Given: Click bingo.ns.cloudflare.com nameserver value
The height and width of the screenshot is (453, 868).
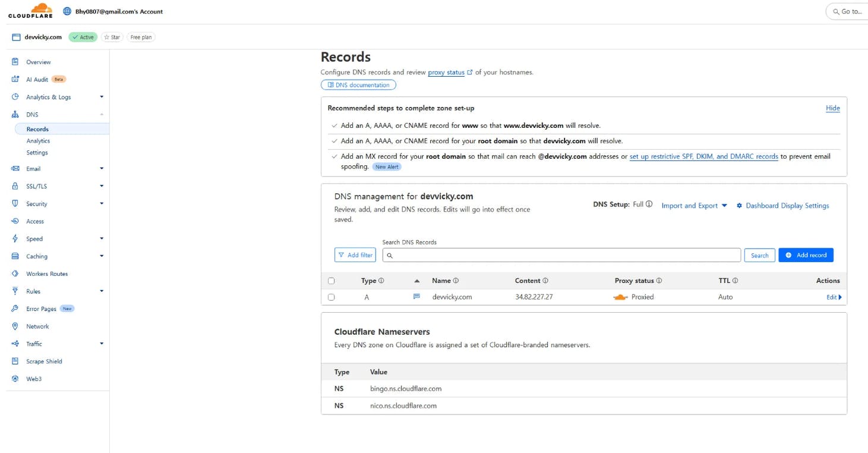Looking at the screenshot, I should point(406,389).
